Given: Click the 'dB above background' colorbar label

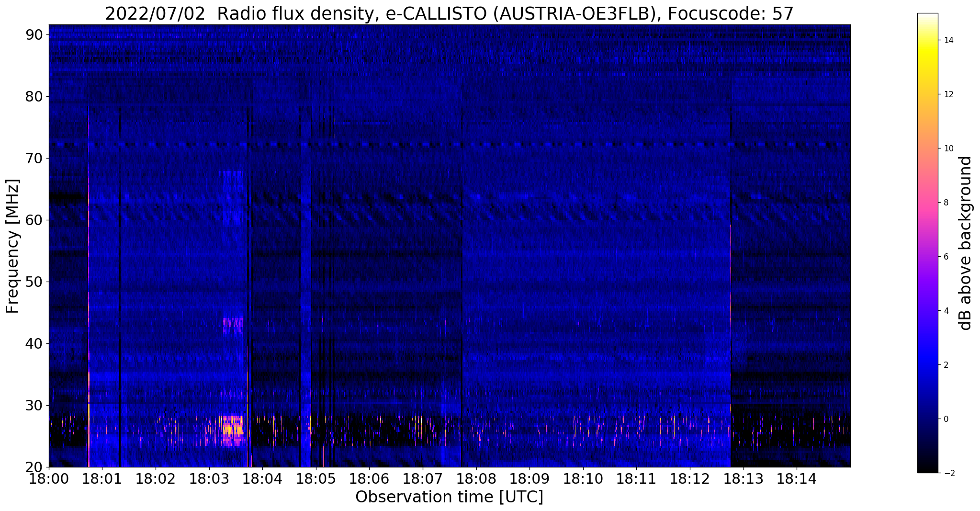Looking at the screenshot, I should (x=966, y=243).
